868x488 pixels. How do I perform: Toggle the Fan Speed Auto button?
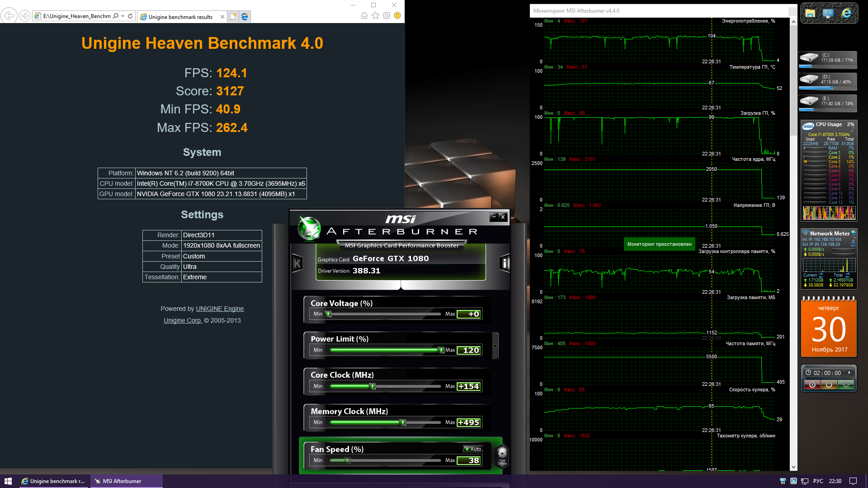click(x=473, y=449)
